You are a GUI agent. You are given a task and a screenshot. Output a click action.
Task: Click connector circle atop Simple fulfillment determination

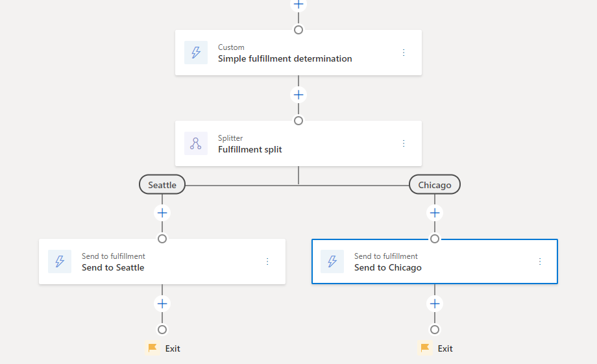[298, 30]
